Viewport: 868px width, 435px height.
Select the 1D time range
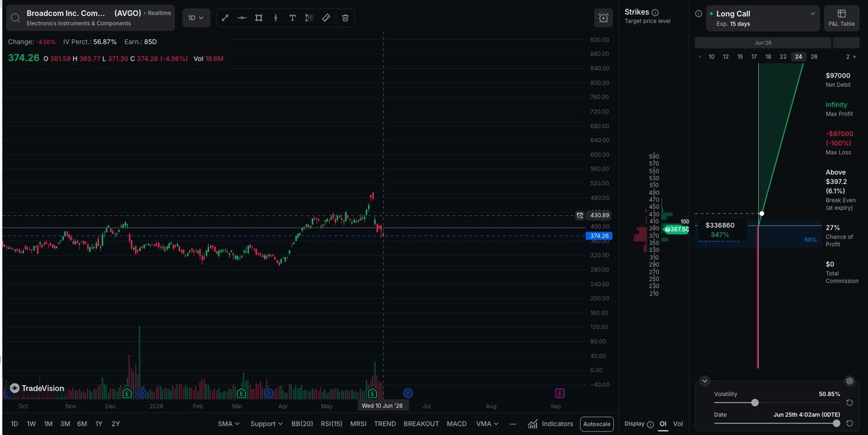15,424
